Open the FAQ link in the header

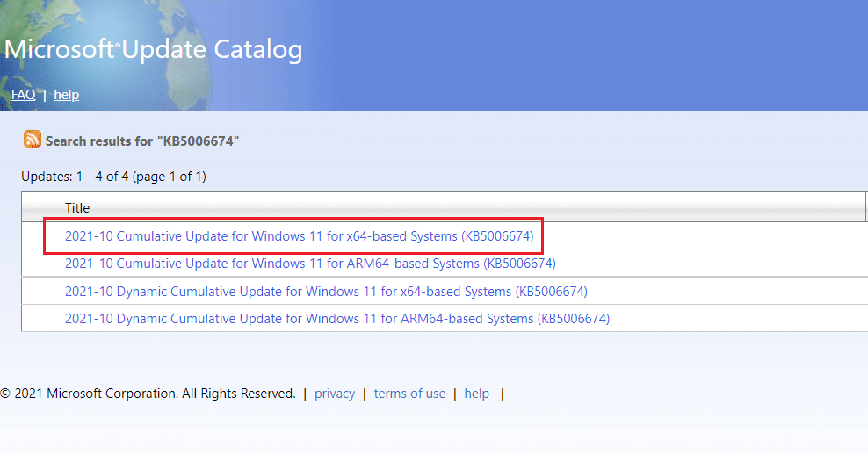coord(24,95)
